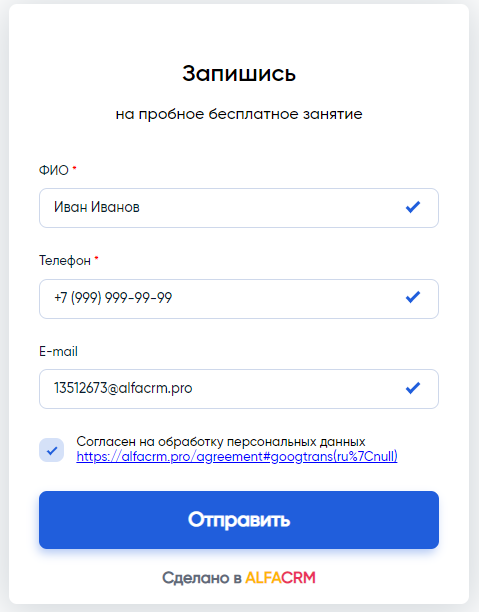
Task: Focus the Телефон input with +7 (999) number
Action: [239, 299]
